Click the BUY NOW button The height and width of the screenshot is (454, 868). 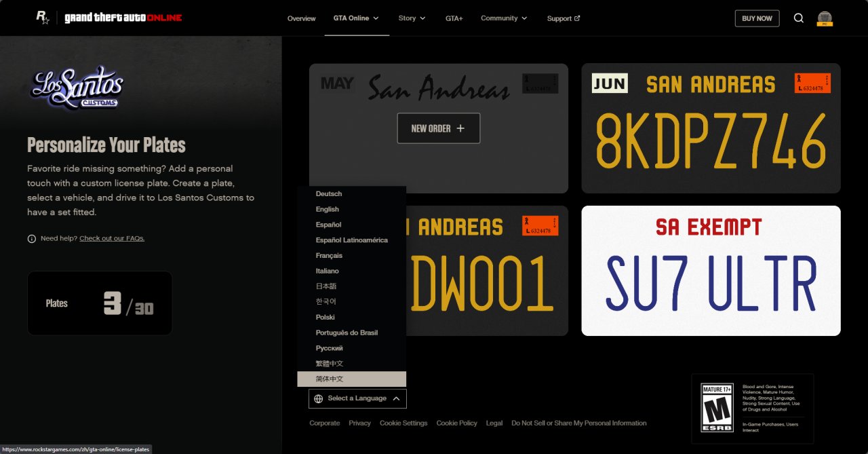point(757,18)
